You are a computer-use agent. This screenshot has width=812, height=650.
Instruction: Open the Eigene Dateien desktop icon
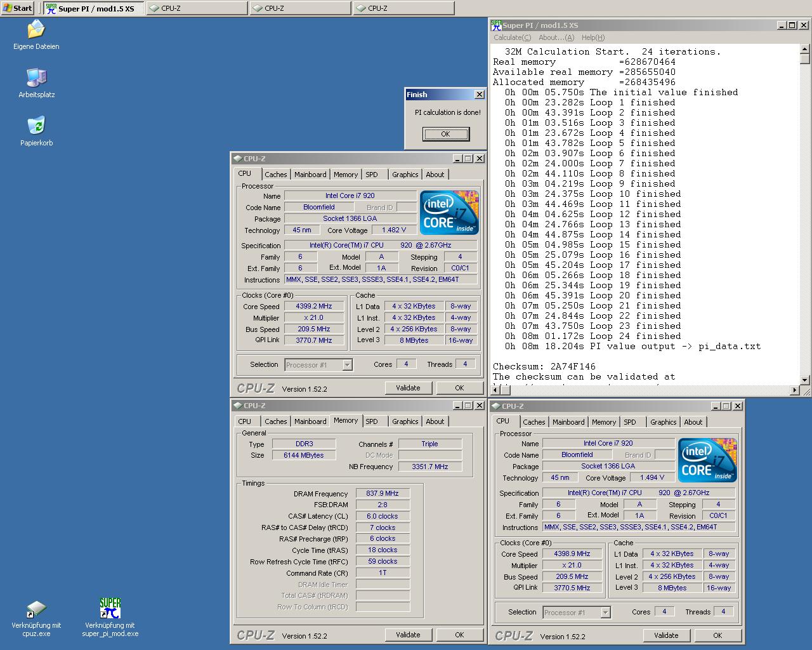click(x=36, y=30)
